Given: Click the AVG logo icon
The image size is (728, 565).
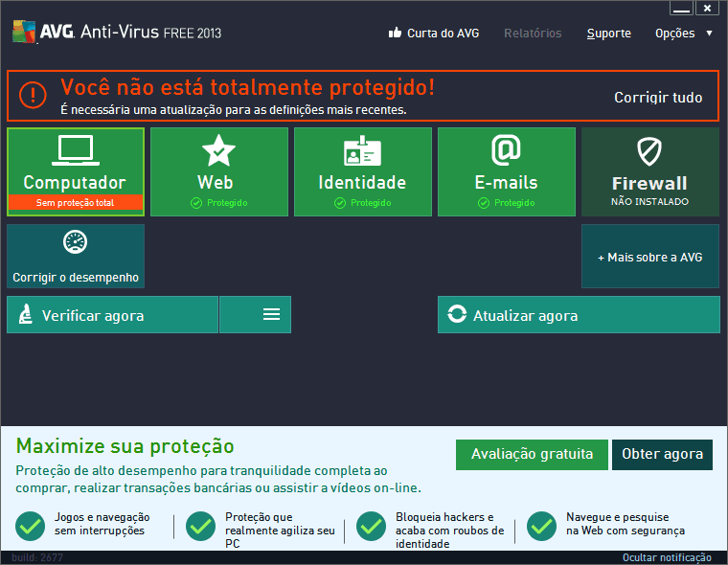Looking at the screenshot, I should coord(24,32).
